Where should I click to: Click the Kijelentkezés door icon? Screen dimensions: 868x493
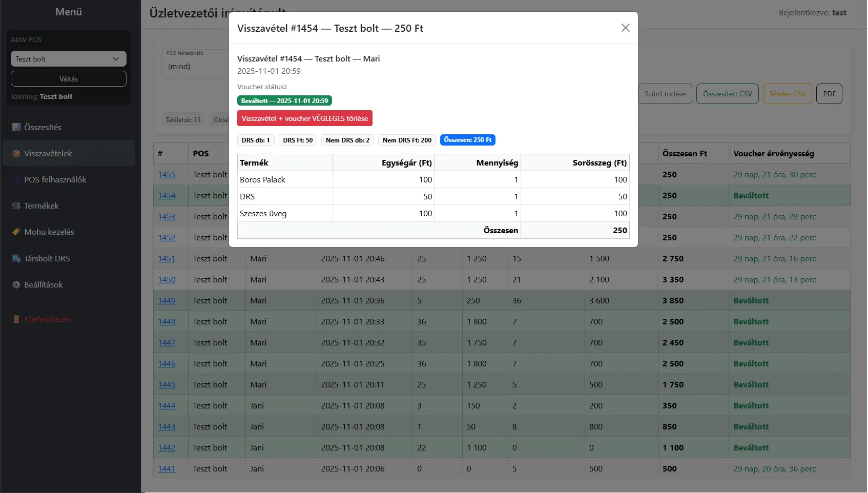16,319
